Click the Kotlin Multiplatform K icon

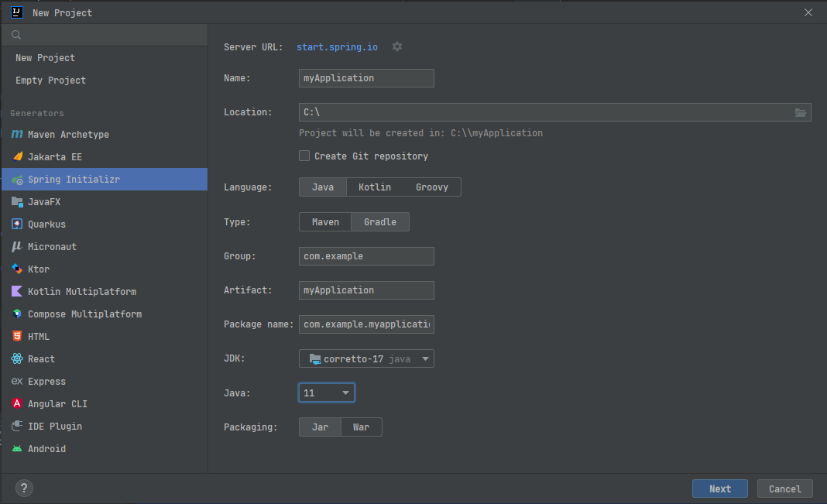(x=17, y=292)
